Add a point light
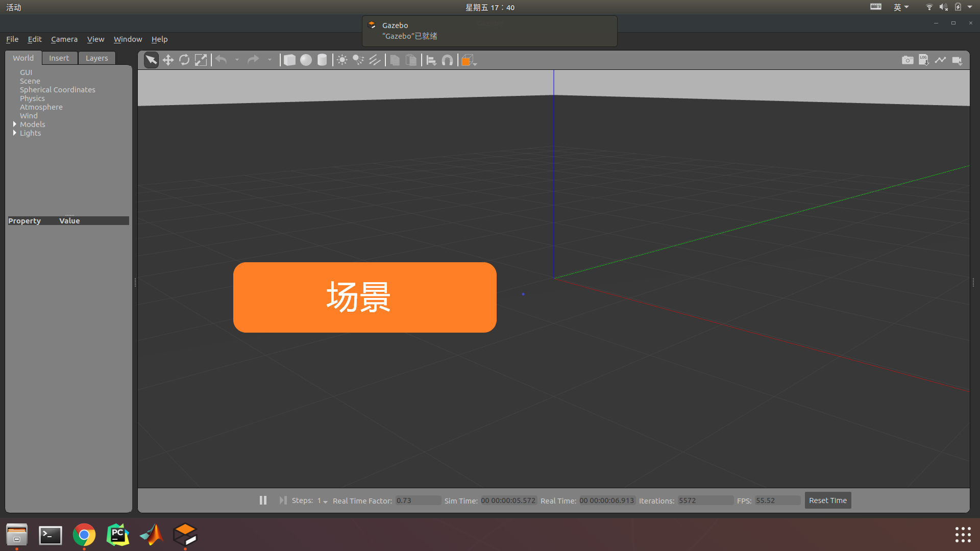 click(342, 60)
